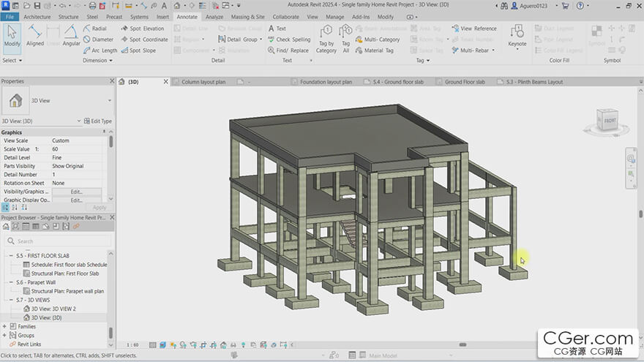Viewport: 644px width, 362px height.
Task: Click Edit Type in Properties
Action: (x=98, y=121)
